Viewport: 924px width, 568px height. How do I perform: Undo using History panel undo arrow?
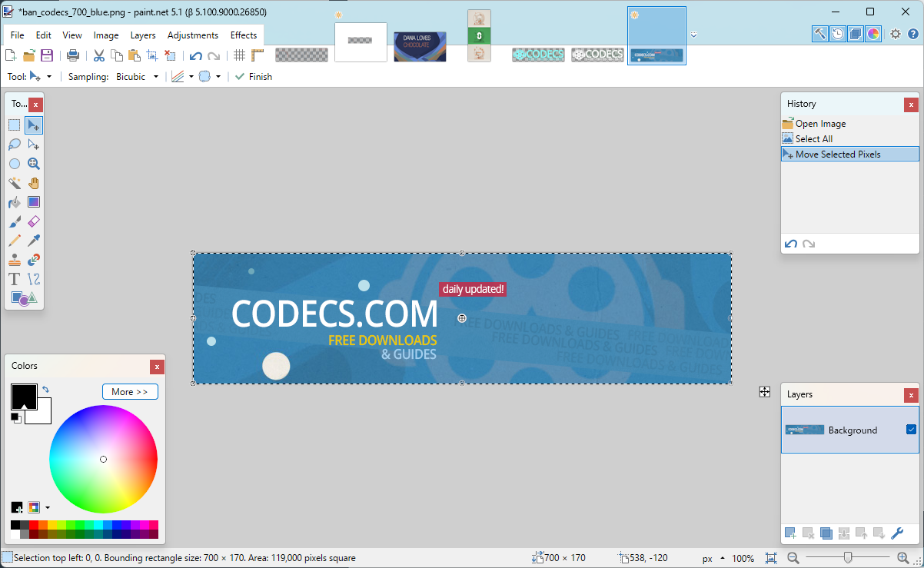point(790,244)
